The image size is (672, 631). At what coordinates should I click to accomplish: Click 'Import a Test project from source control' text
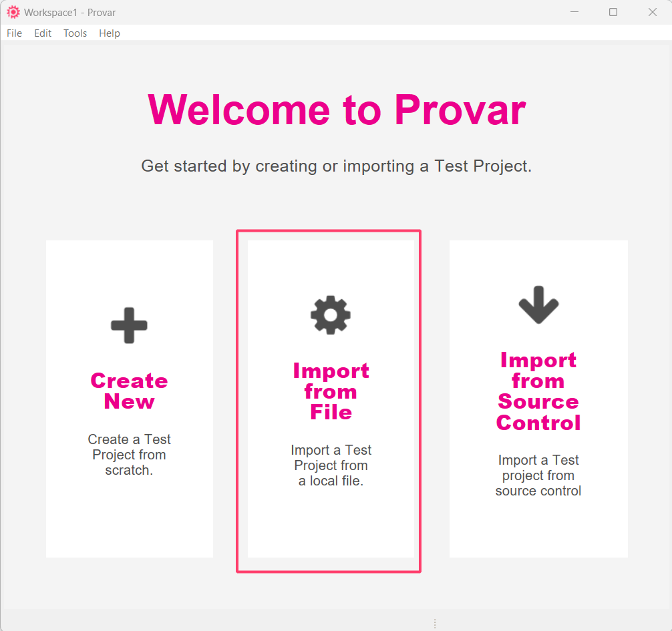(538, 475)
